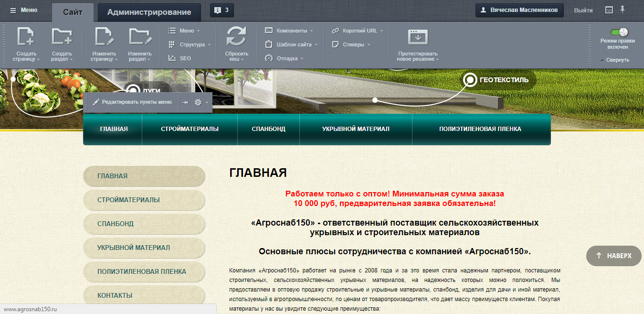Open УКРЫВНОЙ МАТЕРИАЛ in the teal navigation bar
The image size is (644, 314).
(356, 129)
